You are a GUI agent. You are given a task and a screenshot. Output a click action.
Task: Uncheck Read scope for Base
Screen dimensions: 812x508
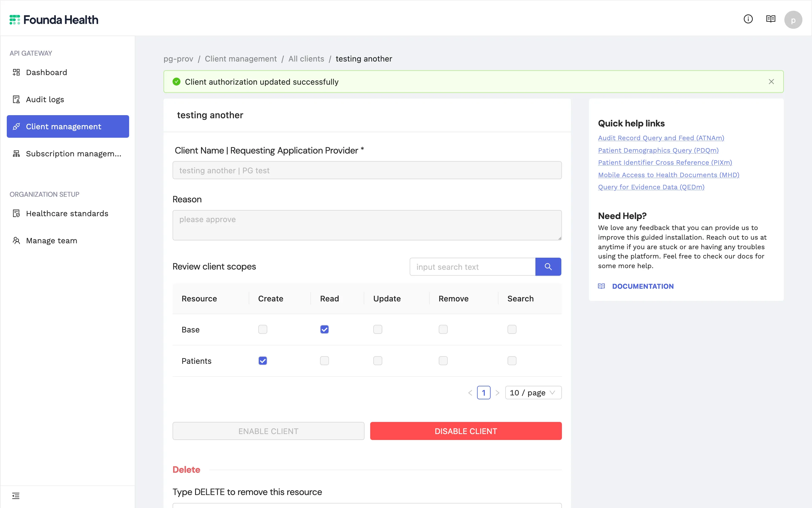[325, 329]
